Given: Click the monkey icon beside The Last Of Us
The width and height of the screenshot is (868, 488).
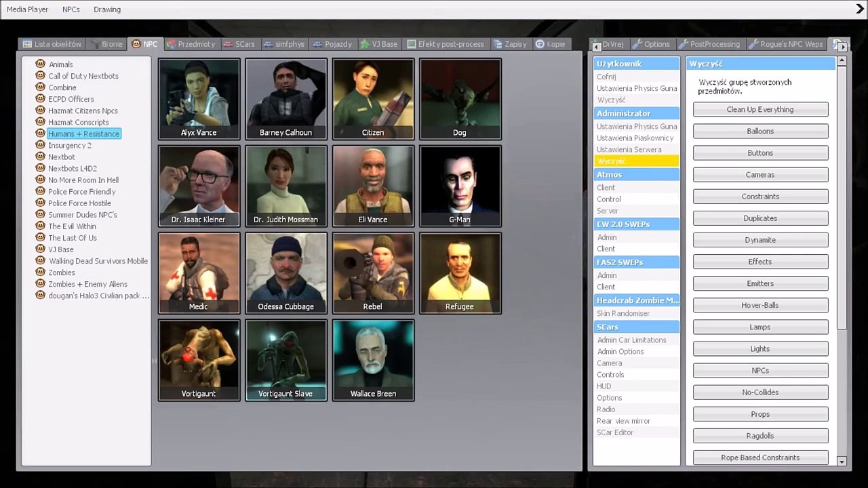Looking at the screenshot, I should 41,237.
